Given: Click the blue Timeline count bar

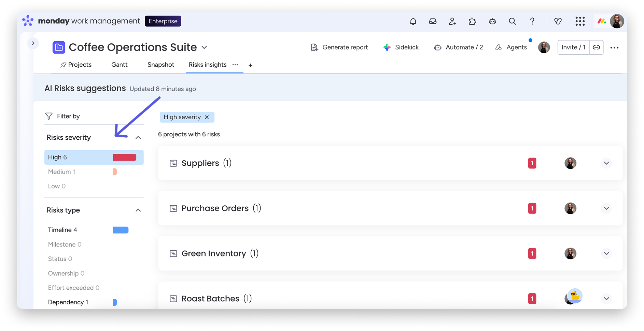Looking at the screenshot, I should (121, 230).
